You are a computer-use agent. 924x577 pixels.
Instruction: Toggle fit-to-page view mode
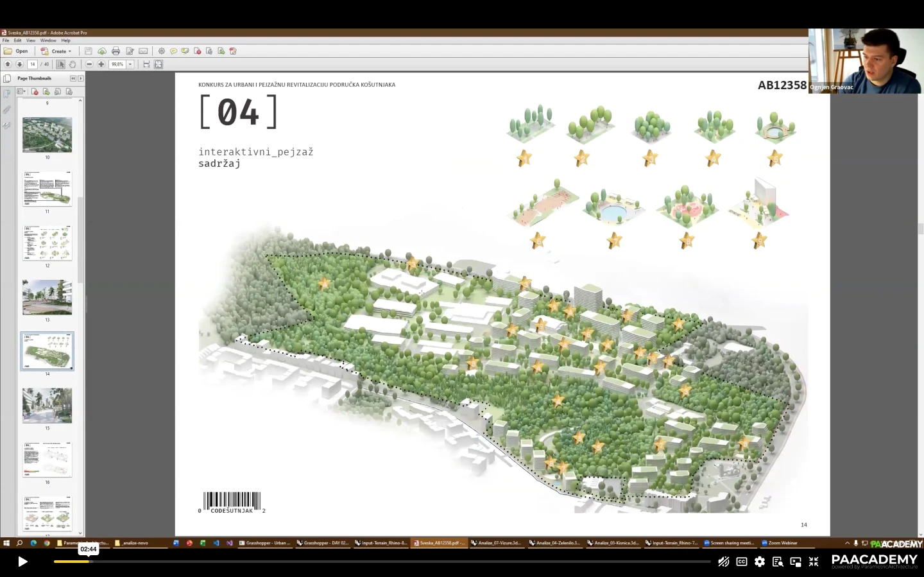click(158, 64)
